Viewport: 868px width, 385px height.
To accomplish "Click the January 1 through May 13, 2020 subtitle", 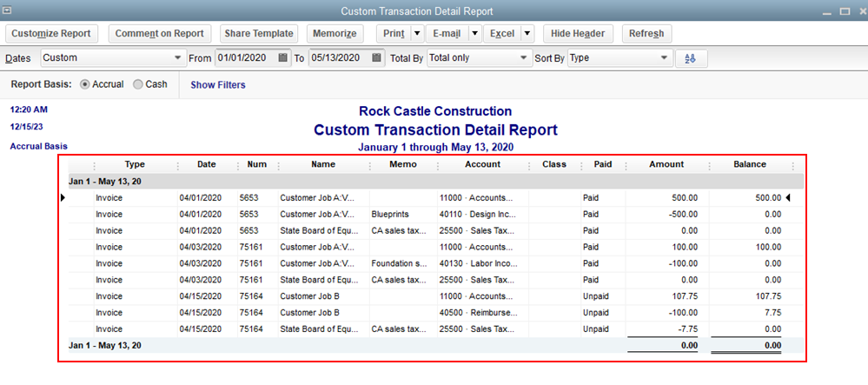I will coord(435,148).
